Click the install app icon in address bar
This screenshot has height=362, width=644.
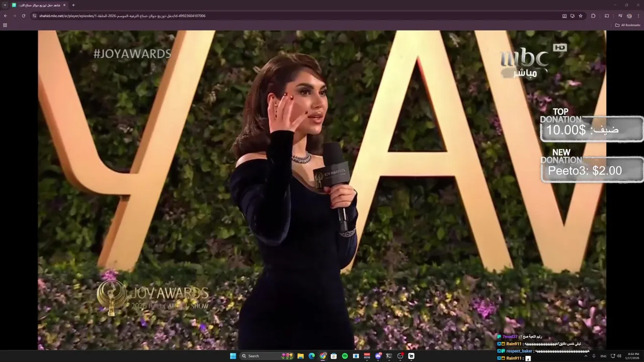tap(573, 16)
